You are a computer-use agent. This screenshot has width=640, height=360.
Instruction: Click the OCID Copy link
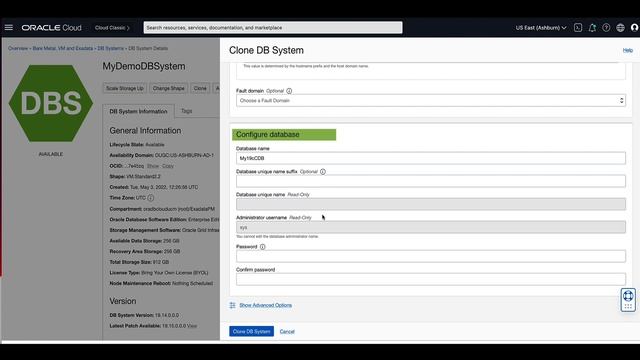(x=168, y=166)
